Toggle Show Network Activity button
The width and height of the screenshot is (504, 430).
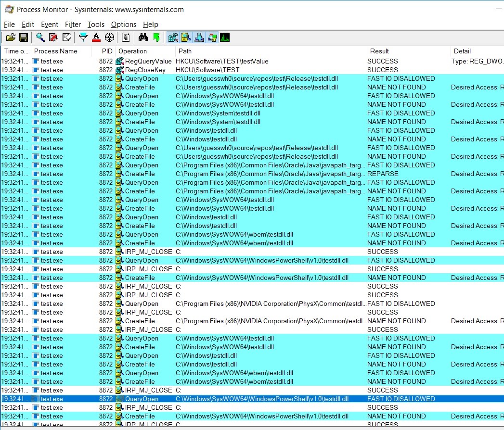[x=199, y=38]
